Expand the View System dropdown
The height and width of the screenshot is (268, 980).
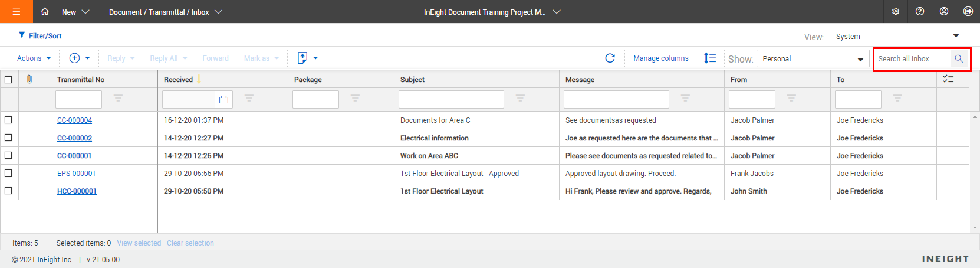coord(898,36)
